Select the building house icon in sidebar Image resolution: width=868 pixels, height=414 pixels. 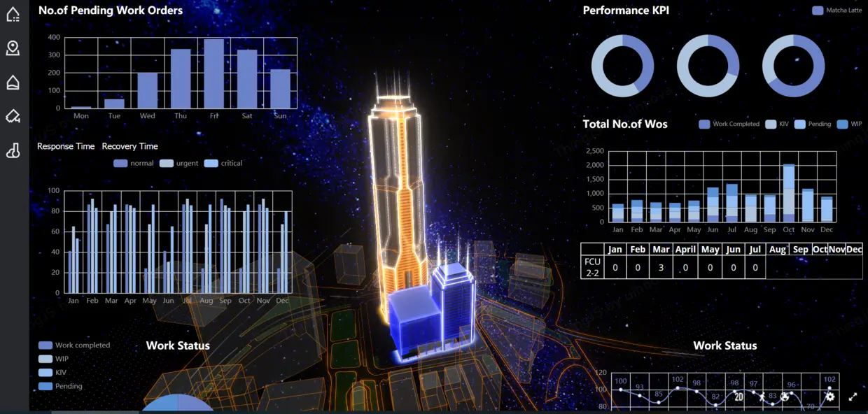[13, 83]
